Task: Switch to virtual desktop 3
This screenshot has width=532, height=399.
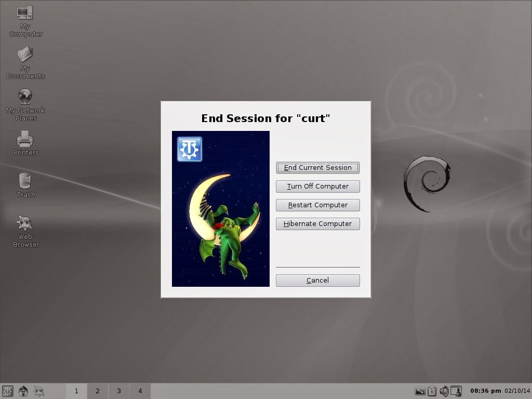Action: pos(119,391)
